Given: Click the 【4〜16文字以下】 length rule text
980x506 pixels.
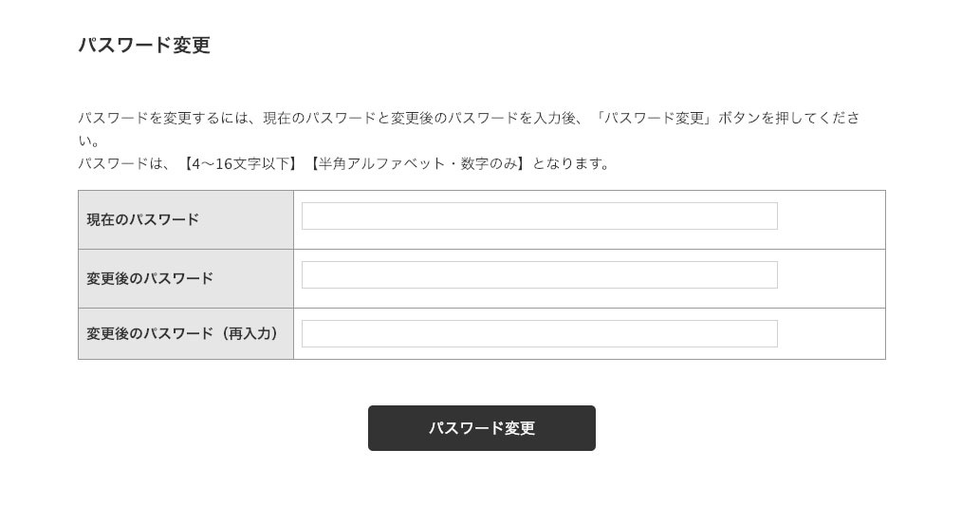Looking at the screenshot, I should [x=238, y=163].
